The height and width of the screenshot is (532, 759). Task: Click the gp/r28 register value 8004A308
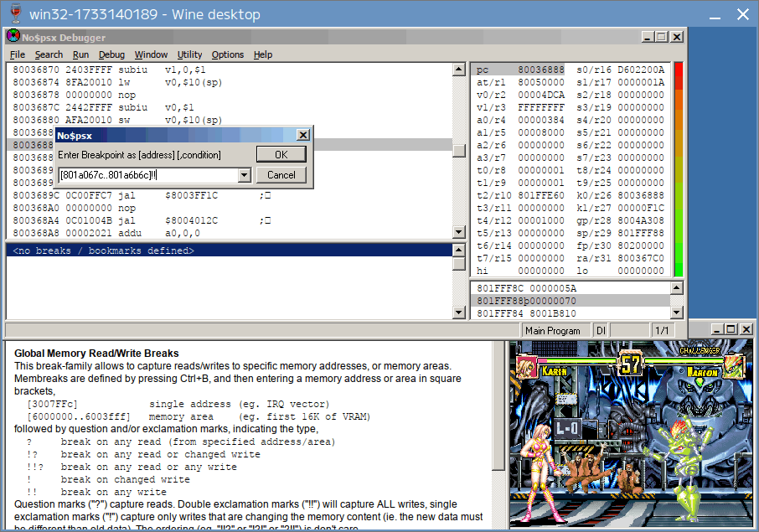click(641, 220)
